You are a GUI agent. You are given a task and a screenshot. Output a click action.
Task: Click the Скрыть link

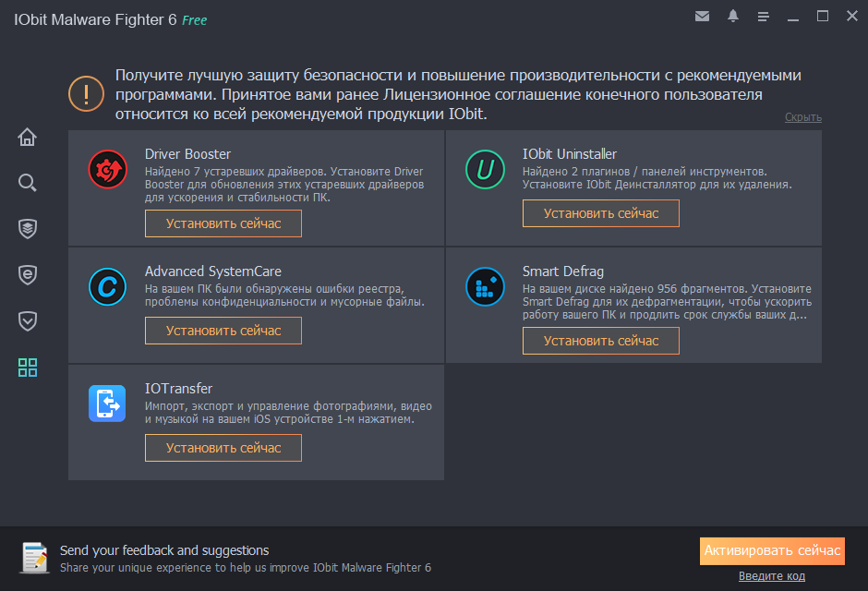click(x=803, y=117)
